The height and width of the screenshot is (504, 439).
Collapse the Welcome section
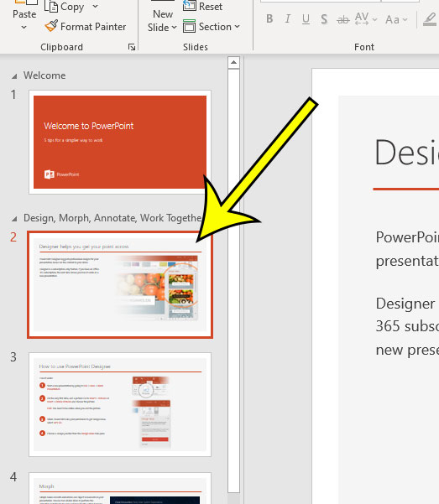(14, 76)
